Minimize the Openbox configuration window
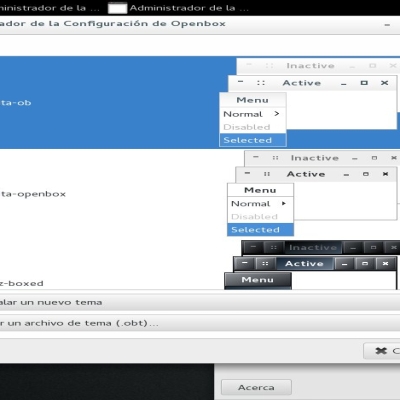 387,25
